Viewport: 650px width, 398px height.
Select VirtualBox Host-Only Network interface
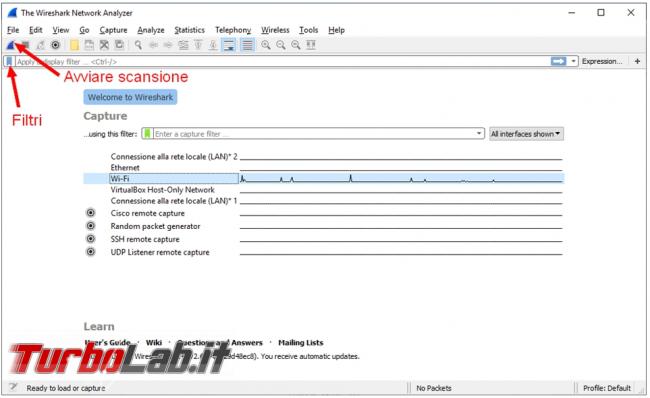point(162,189)
